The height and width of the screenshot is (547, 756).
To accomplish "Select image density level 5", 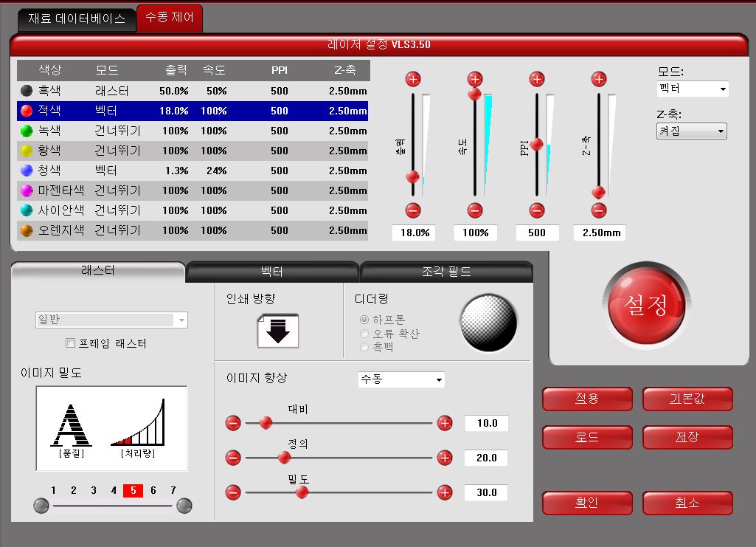I will [x=133, y=491].
